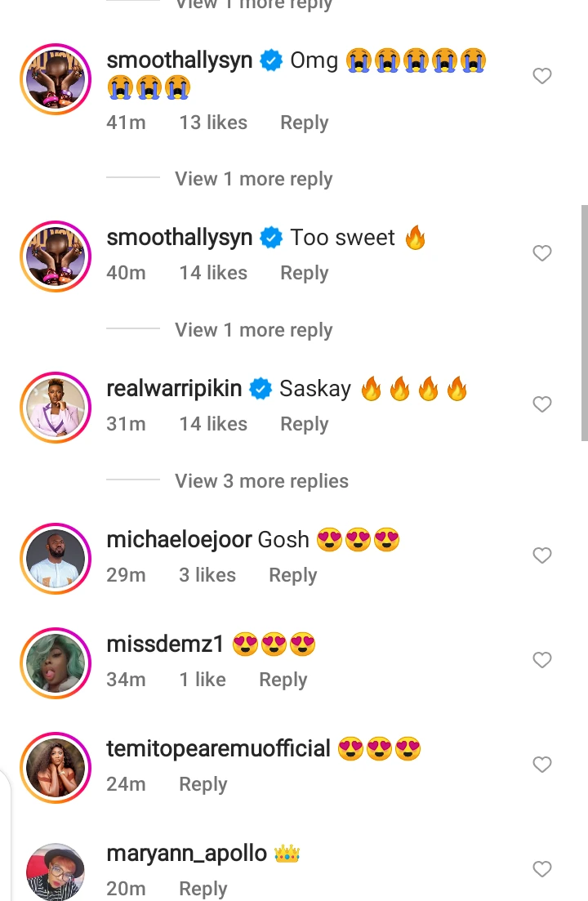Tap temitopearemuofficial's profile photo
Image resolution: width=588 pixels, height=901 pixels.
pos(56,767)
